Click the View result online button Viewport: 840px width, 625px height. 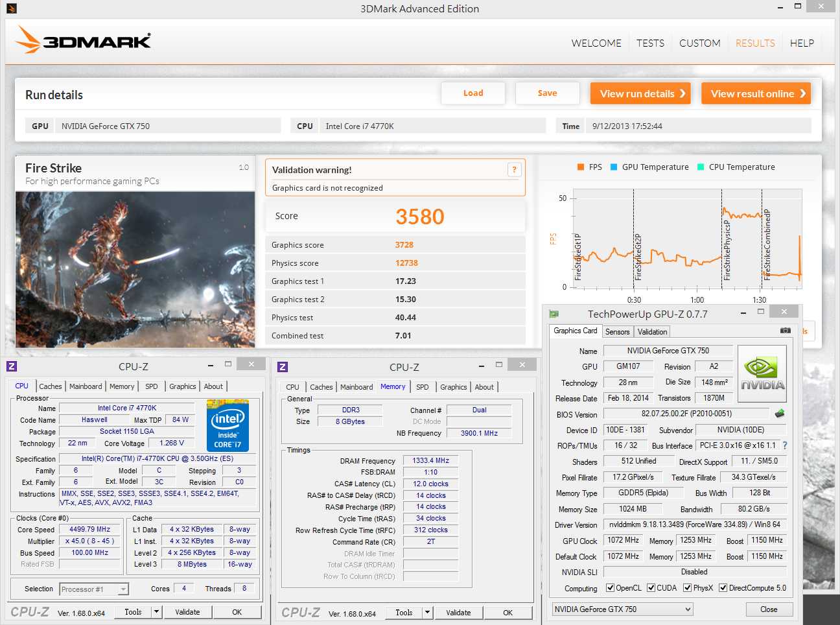756,93
